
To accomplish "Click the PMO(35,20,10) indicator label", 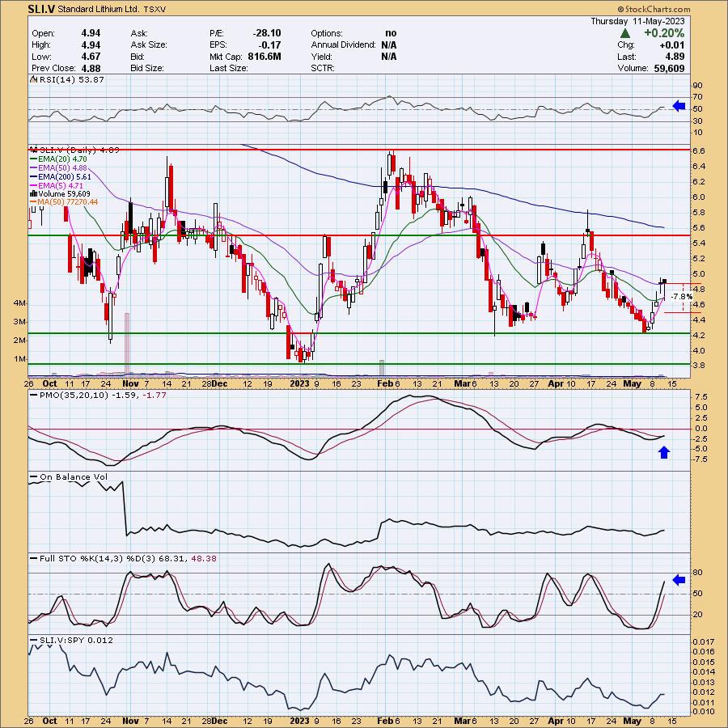I will tap(74, 395).
